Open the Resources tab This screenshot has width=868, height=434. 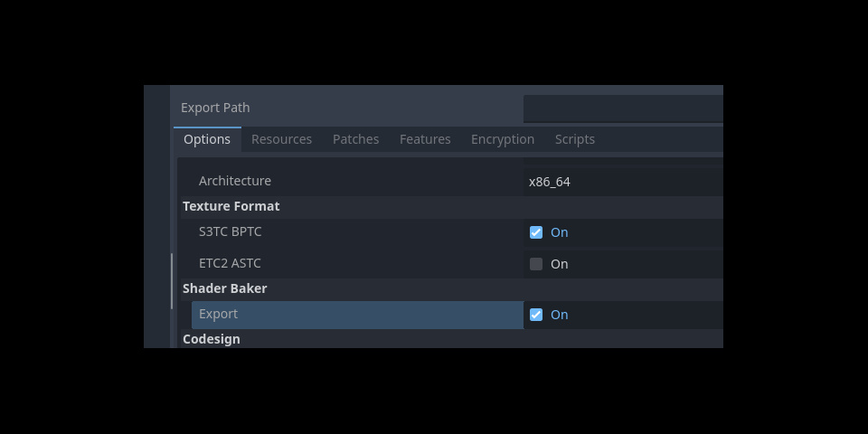281,139
